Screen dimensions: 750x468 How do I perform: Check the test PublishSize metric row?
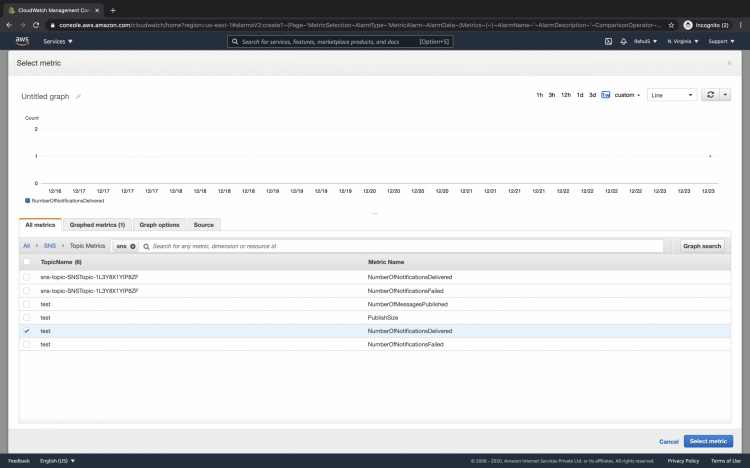(27, 317)
